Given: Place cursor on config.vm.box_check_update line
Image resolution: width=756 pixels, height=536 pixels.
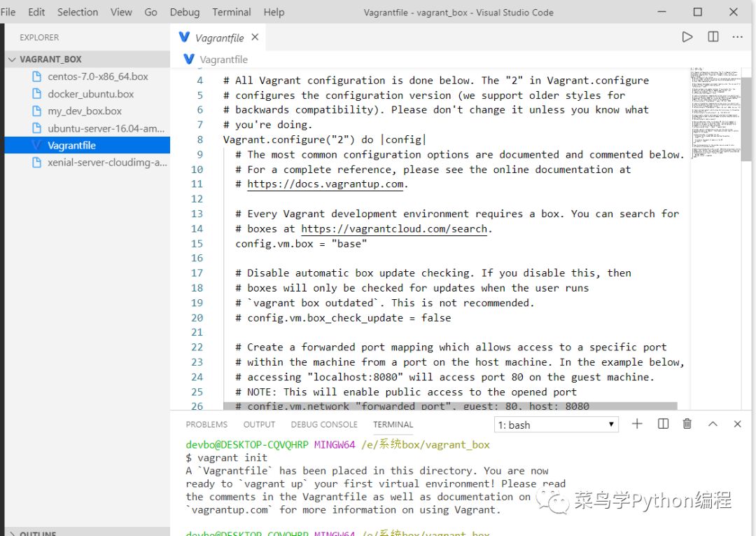Looking at the screenshot, I should (x=343, y=318).
